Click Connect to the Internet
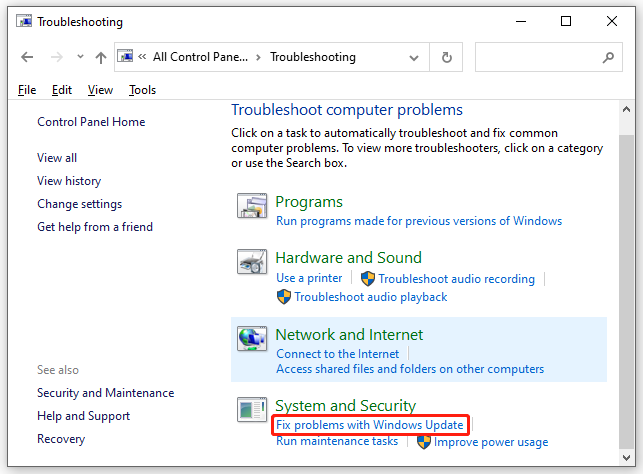Image resolution: width=643 pixels, height=474 pixels. point(337,354)
